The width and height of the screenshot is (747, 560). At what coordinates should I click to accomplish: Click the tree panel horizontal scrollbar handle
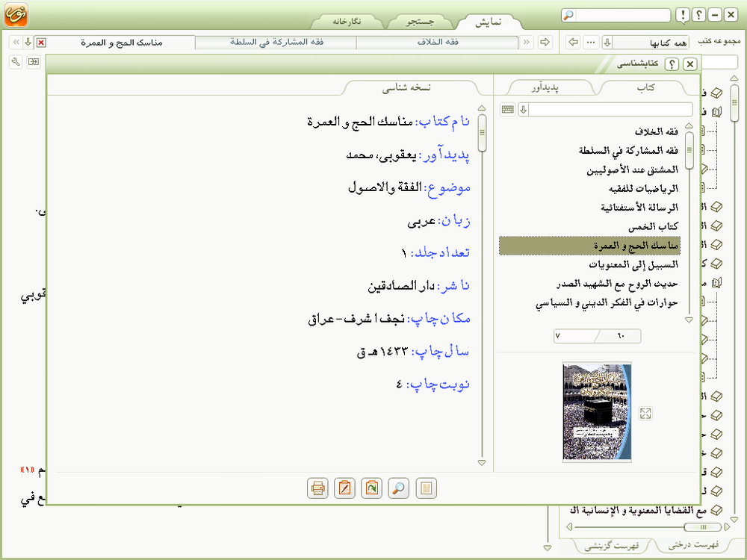(x=702, y=526)
